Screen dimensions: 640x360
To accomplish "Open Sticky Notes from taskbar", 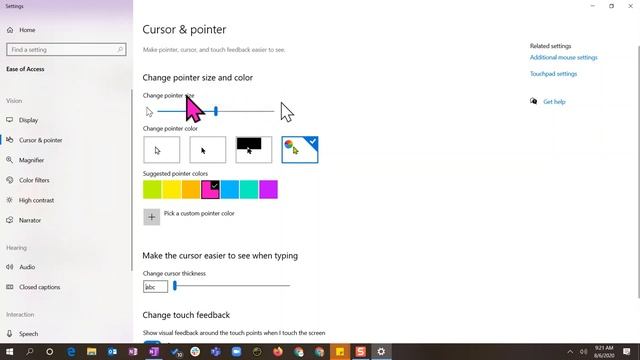I will click(340, 352).
